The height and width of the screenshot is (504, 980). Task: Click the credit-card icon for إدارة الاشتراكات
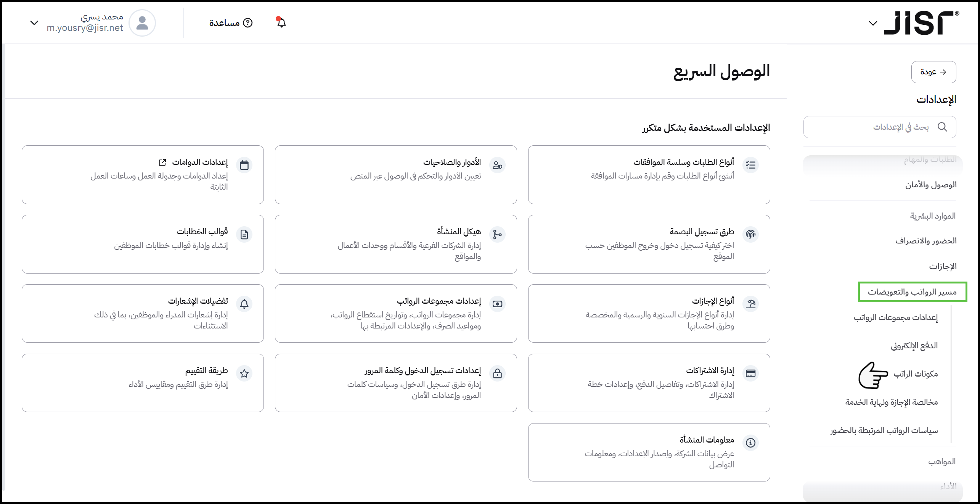point(750,374)
